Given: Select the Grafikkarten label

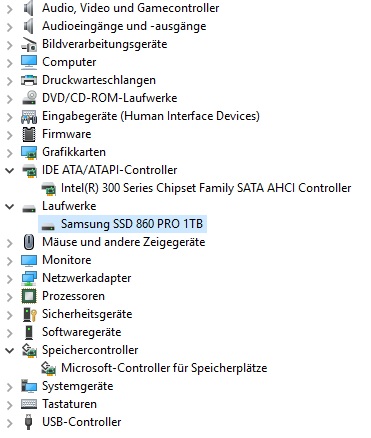Looking at the screenshot, I should point(74,152).
